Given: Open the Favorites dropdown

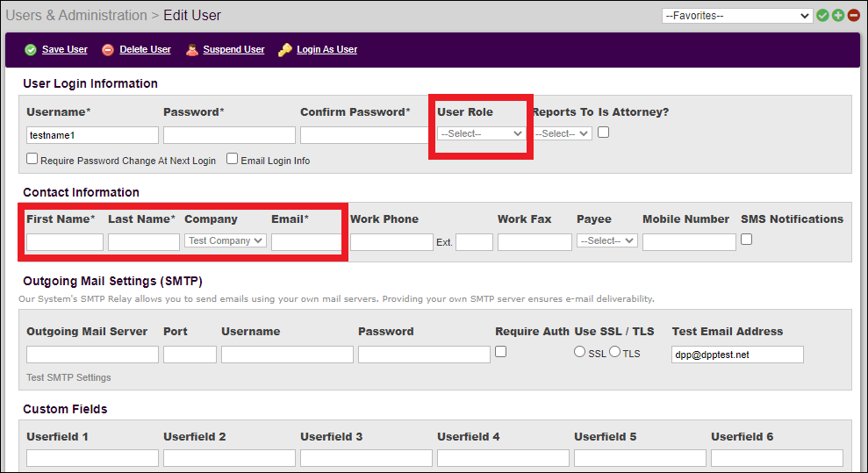Looking at the screenshot, I should [737, 16].
